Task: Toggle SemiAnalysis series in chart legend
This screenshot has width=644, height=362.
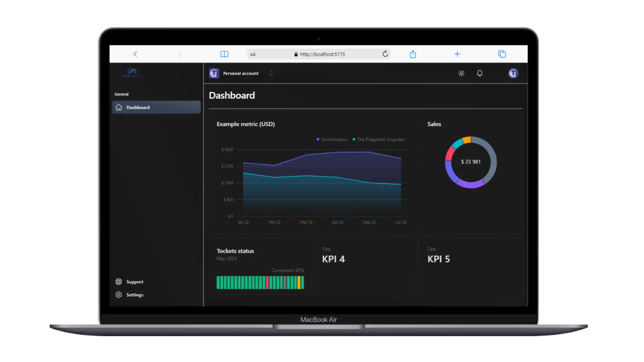Action: (x=332, y=139)
